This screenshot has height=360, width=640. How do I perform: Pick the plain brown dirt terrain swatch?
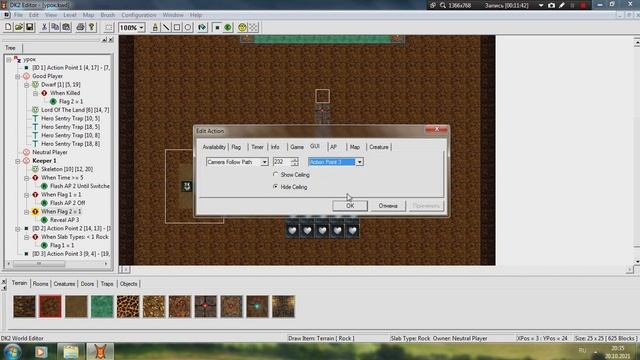(x=76, y=307)
